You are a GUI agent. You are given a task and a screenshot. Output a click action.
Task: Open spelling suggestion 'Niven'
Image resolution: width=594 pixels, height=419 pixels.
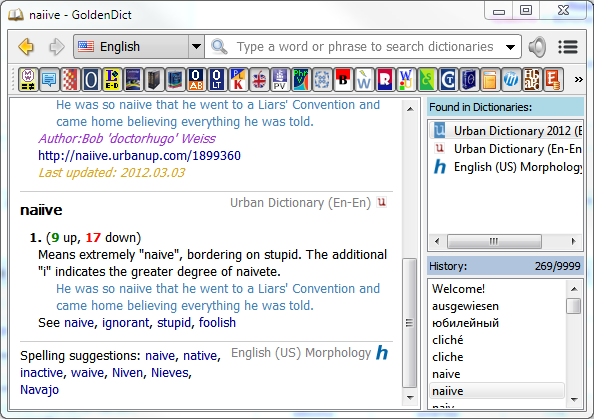point(127,373)
